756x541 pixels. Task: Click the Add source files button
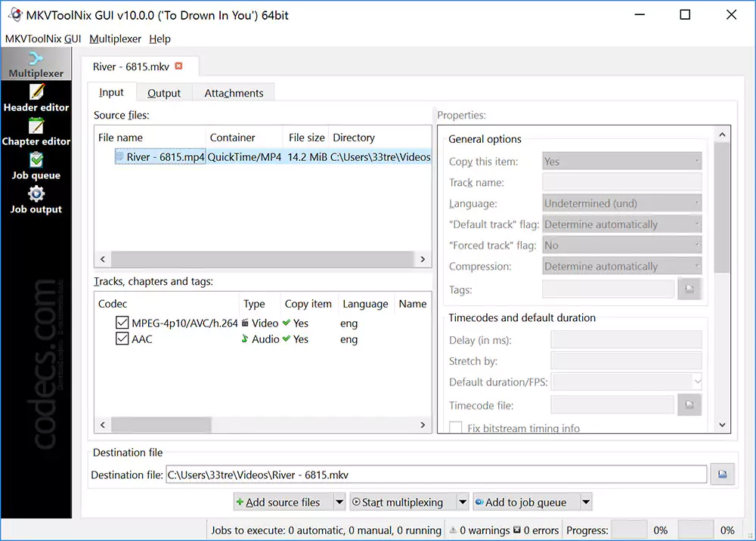click(283, 501)
